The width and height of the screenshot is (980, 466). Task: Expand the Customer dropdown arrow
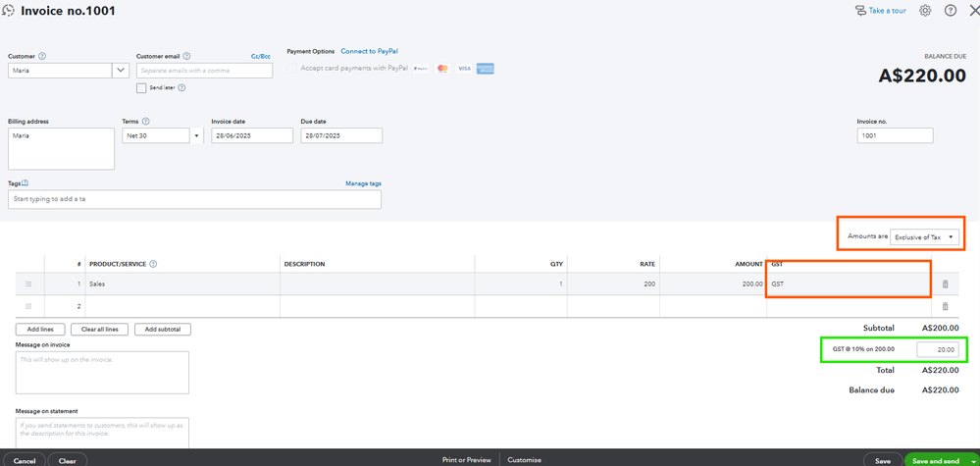pyautogui.click(x=121, y=71)
